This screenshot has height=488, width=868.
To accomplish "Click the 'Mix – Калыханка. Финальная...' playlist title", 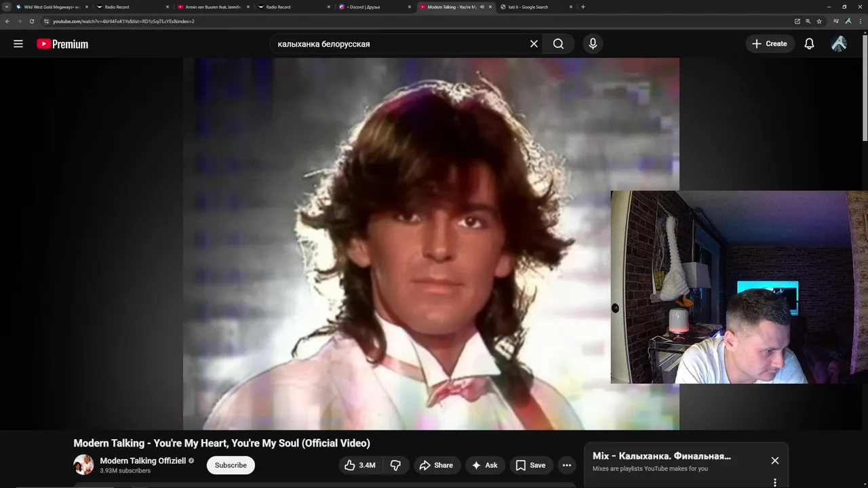I will click(x=662, y=456).
